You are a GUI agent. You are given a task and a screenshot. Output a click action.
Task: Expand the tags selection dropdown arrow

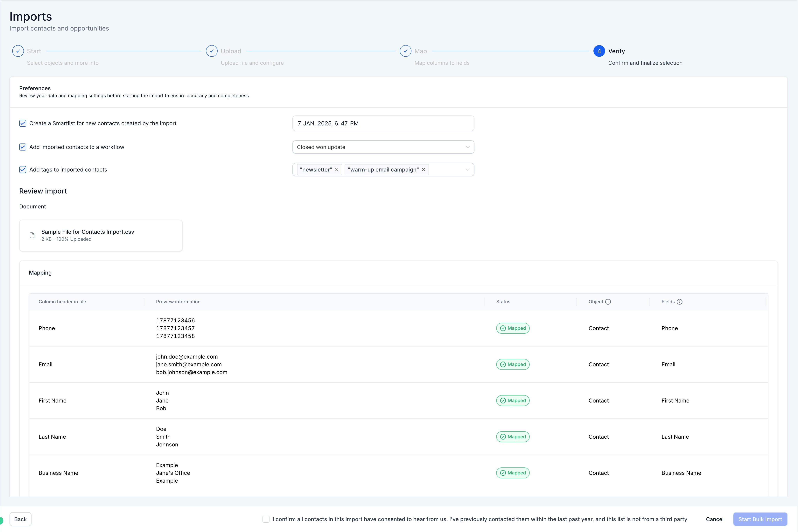pyautogui.click(x=467, y=170)
